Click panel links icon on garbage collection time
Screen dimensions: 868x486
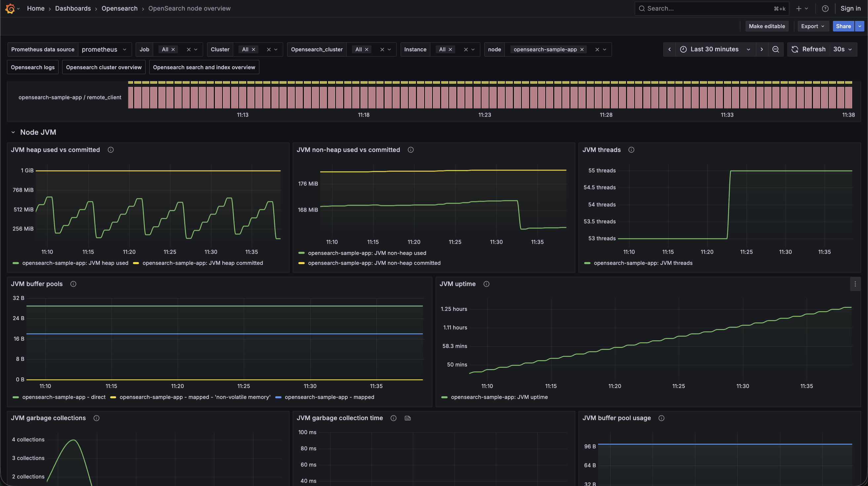[x=408, y=418]
